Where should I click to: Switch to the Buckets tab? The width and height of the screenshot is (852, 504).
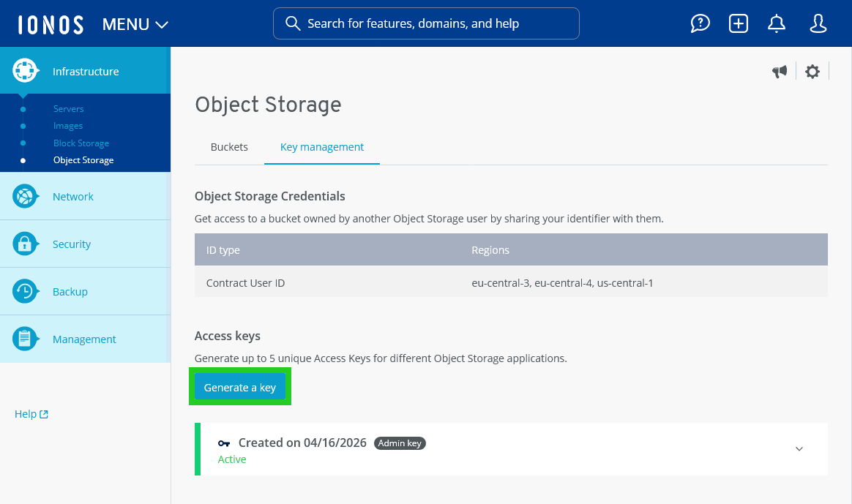[x=229, y=146]
